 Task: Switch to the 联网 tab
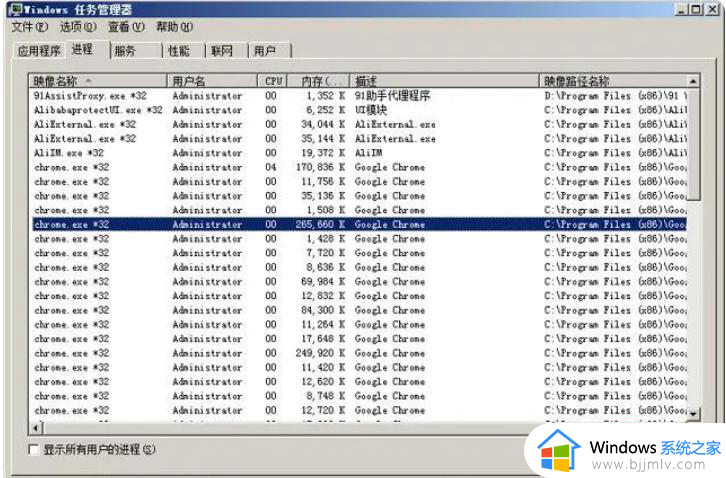tap(226, 51)
